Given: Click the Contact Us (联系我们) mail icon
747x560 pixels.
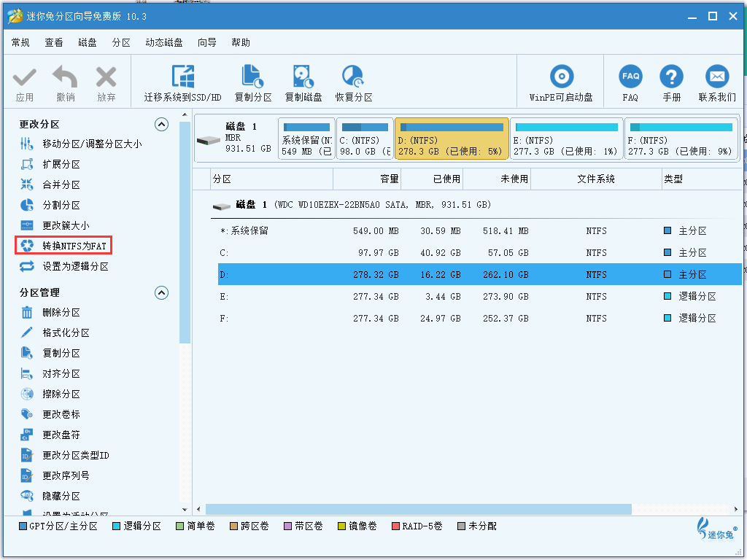Looking at the screenshot, I should click(x=717, y=76).
